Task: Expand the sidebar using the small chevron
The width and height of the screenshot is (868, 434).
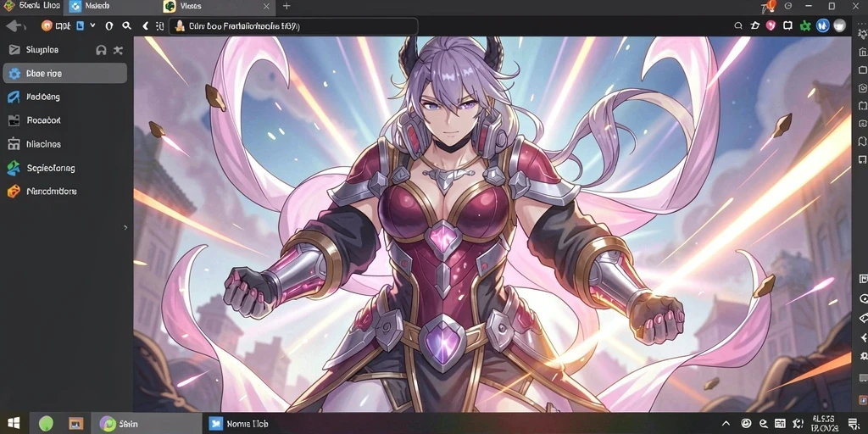Action: [x=125, y=227]
